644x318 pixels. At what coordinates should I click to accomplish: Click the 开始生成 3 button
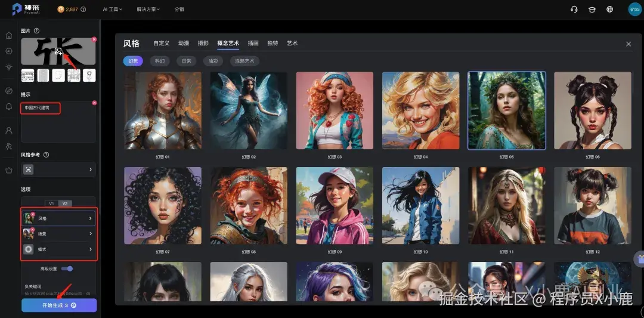coord(59,305)
